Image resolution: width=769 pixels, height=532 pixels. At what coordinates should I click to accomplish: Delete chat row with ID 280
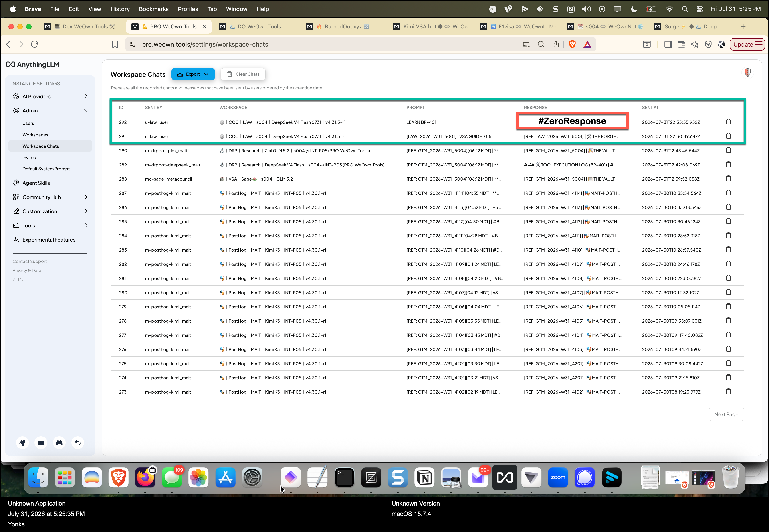coord(729,292)
